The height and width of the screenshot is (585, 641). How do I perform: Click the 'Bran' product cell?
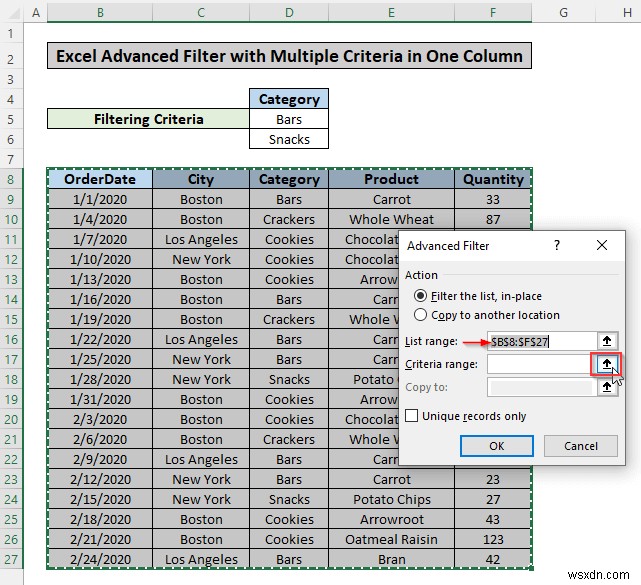click(x=391, y=559)
